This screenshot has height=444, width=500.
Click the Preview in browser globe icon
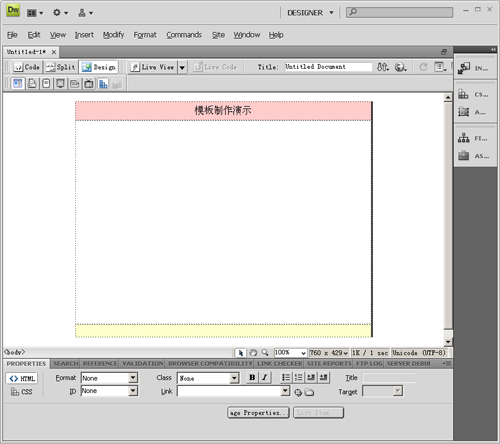(x=400, y=67)
